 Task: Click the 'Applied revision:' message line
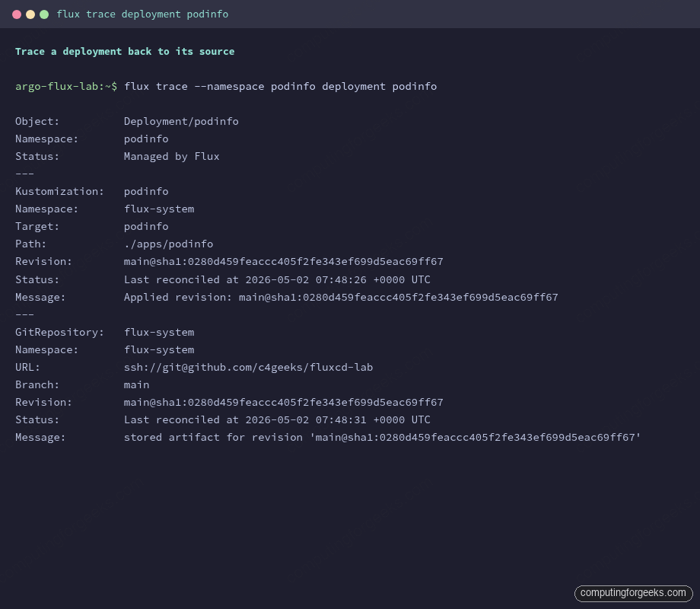[x=341, y=297]
